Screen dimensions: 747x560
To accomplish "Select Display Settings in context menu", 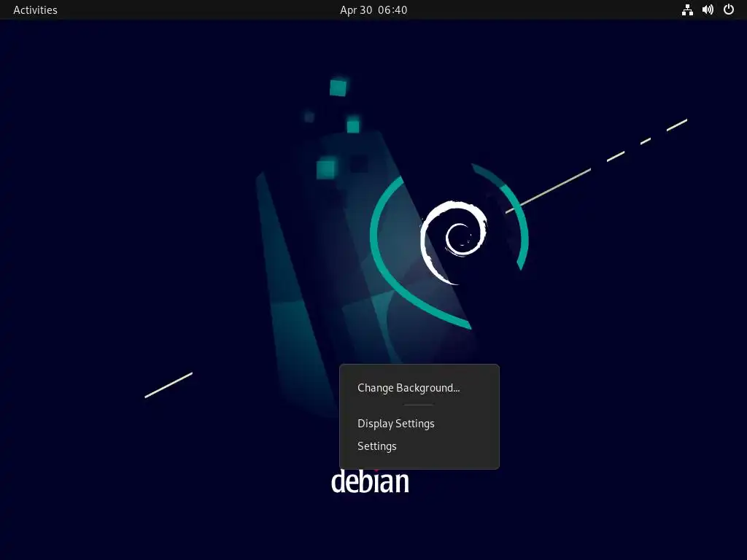I will coord(419,424).
